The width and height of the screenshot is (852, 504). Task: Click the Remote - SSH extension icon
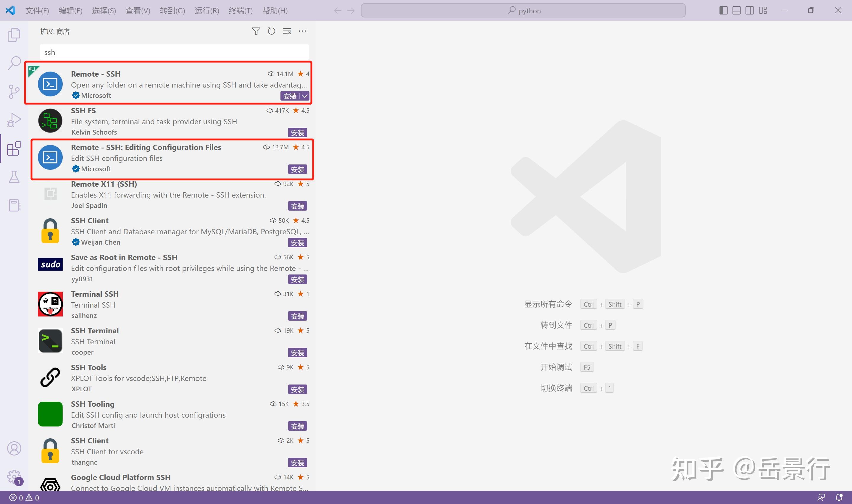coord(50,84)
